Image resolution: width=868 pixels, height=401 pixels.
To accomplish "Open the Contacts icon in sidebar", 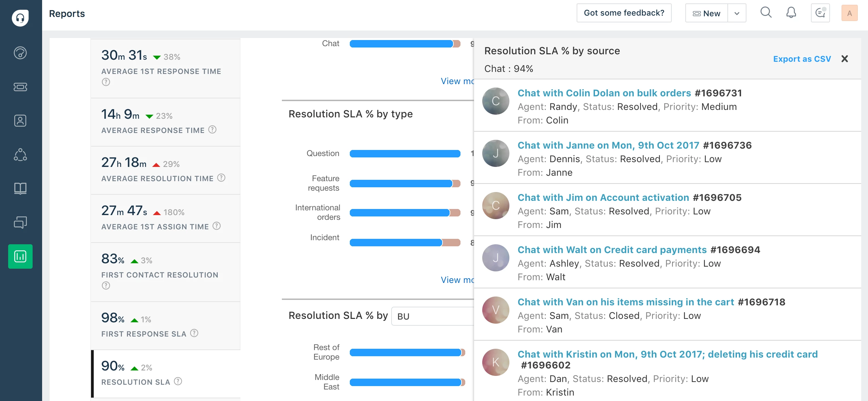I will tap(20, 121).
